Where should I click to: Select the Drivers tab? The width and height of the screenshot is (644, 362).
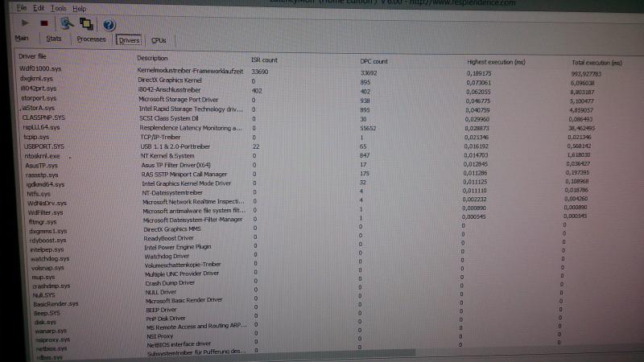129,40
